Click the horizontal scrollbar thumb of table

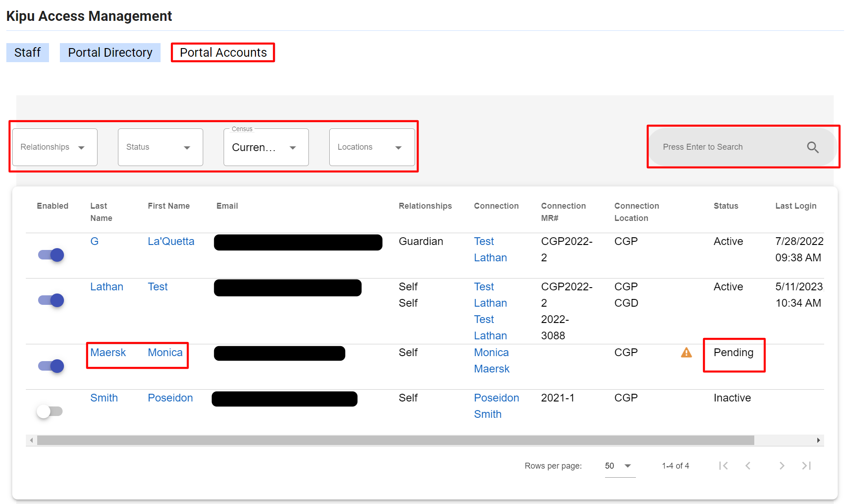point(395,440)
